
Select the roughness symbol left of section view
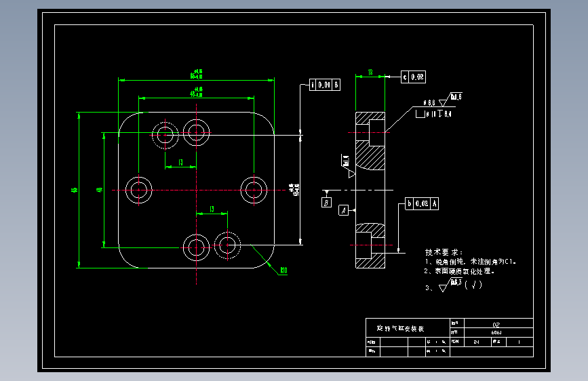(x=348, y=165)
